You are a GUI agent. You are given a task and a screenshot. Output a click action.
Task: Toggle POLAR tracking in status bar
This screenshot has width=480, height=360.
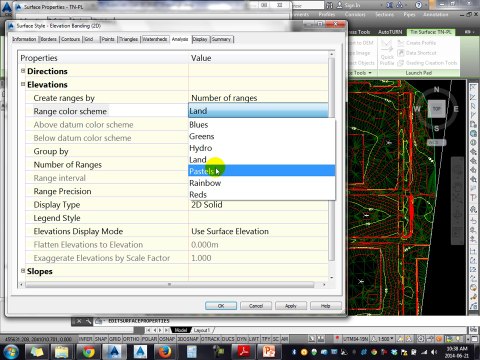[x=149, y=339]
